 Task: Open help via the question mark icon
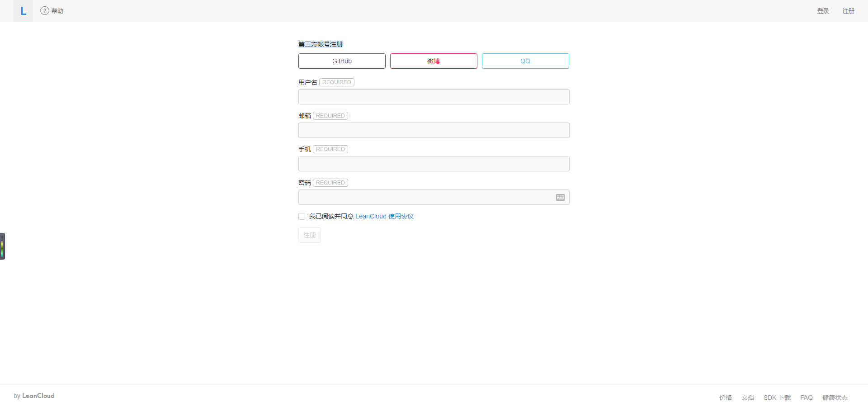44,11
